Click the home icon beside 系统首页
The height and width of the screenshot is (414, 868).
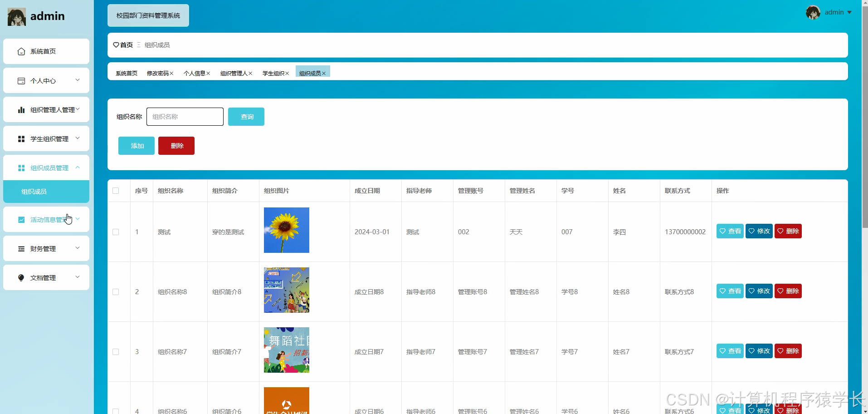coord(21,51)
